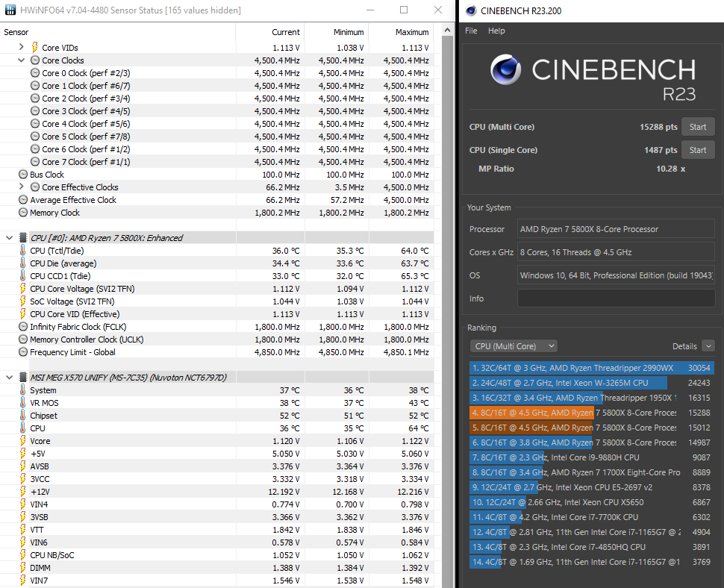Click thermometer icon beside CPU (Tctl/Tdie)
Viewport: 724px width, 588px height.
pyautogui.click(x=22, y=251)
